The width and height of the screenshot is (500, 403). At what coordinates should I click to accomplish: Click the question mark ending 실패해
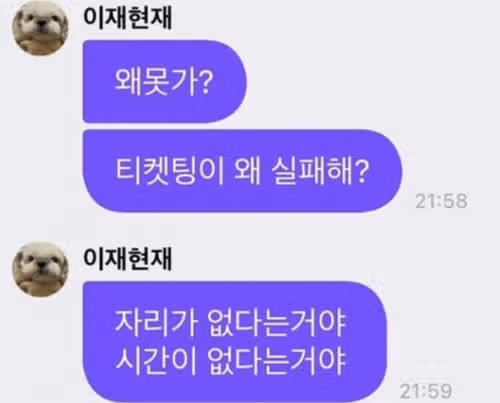point(362,171)
